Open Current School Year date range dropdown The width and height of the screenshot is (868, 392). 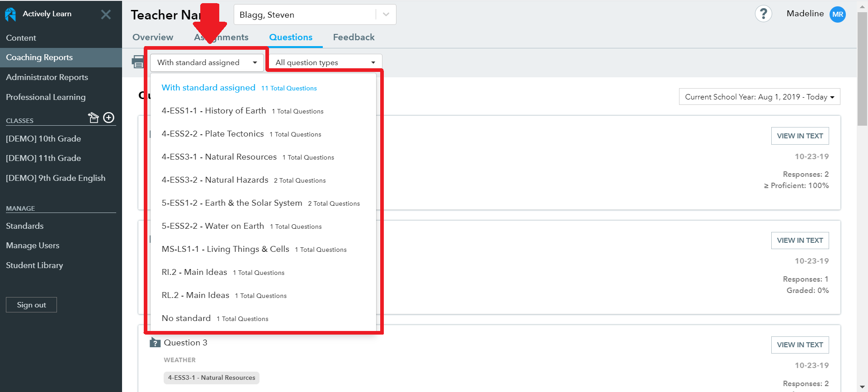(759, 97)
